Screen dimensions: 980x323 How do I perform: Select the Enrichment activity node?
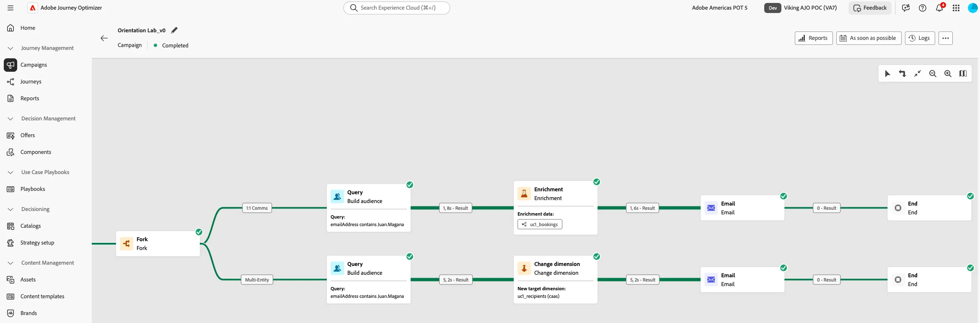pyautogui.click(x=556, y=208)
